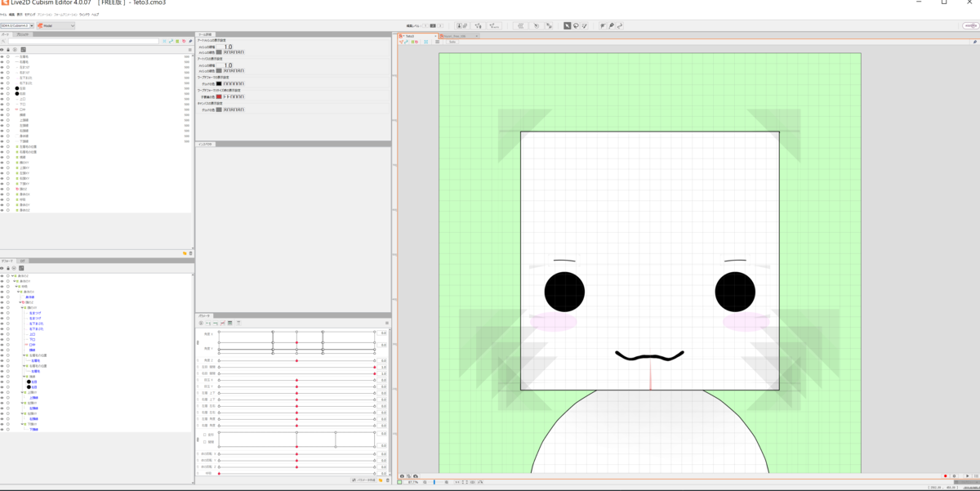Click the folder icon in Parameter panel footer
Image resolution: width=980 pixels, height=491 pixels.
[381, 480]
